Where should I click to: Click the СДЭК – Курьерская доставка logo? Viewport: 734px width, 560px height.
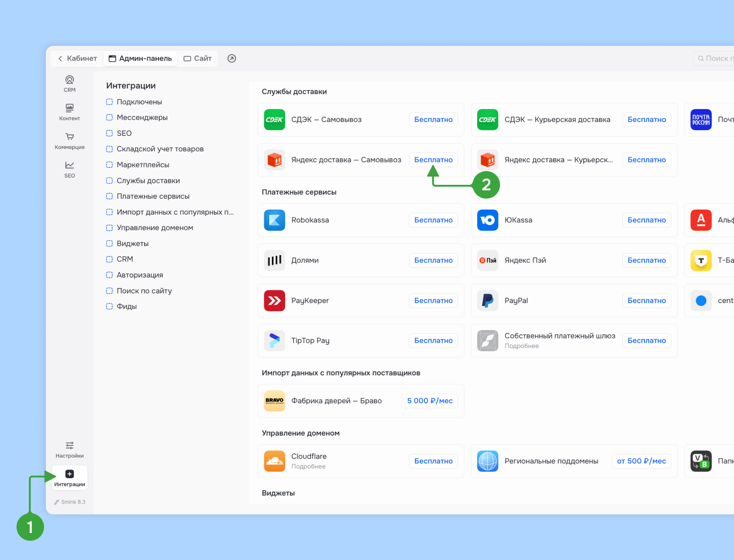tap(488, 120)
